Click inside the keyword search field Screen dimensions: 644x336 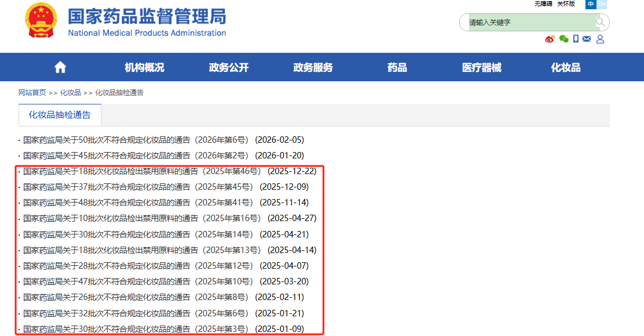tap(522, 21)
